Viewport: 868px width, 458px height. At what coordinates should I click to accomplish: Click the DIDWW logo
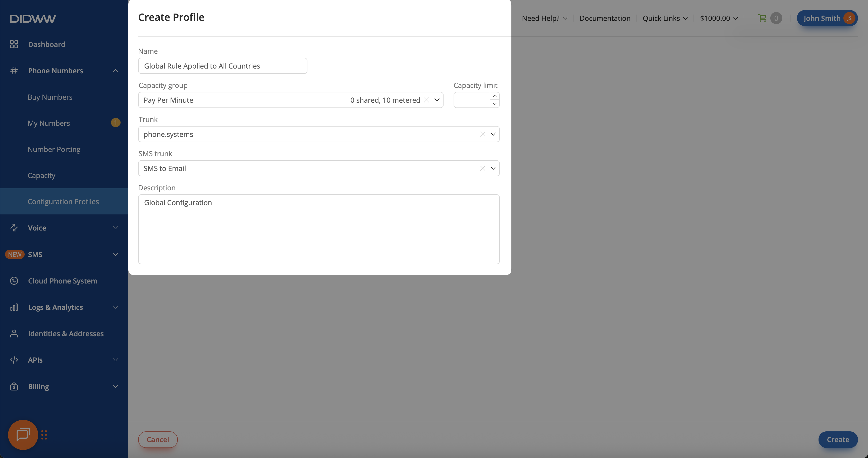coord(33,19)
